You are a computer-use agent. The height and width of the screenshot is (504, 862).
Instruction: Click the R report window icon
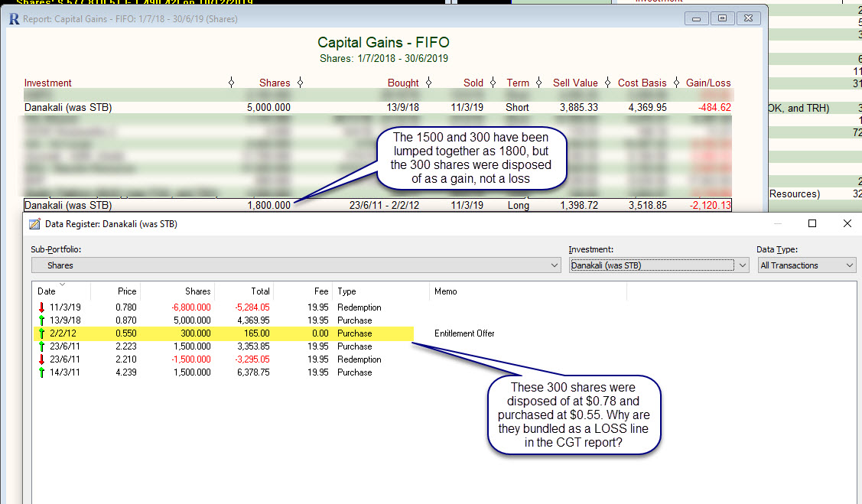15,18
